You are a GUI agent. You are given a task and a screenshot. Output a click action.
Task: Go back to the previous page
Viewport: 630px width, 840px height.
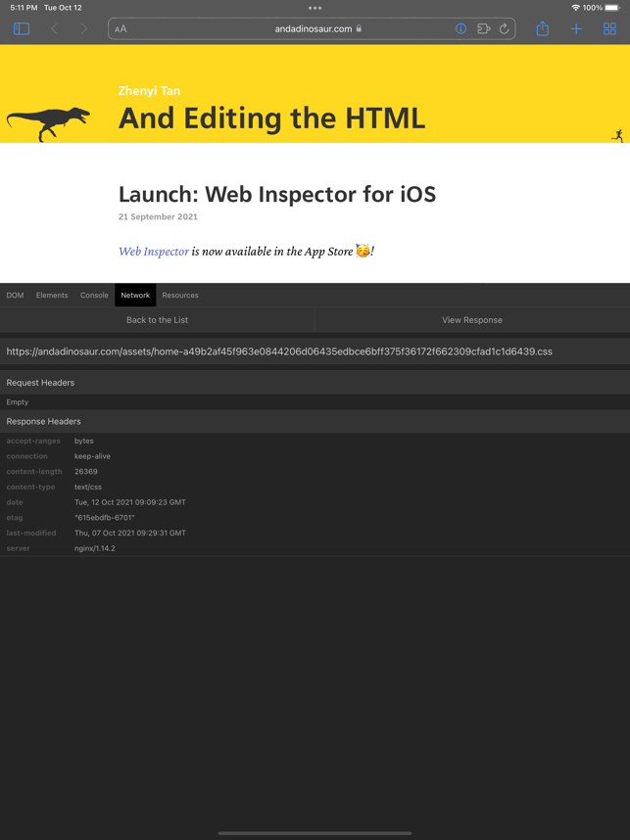pos(54,29)
